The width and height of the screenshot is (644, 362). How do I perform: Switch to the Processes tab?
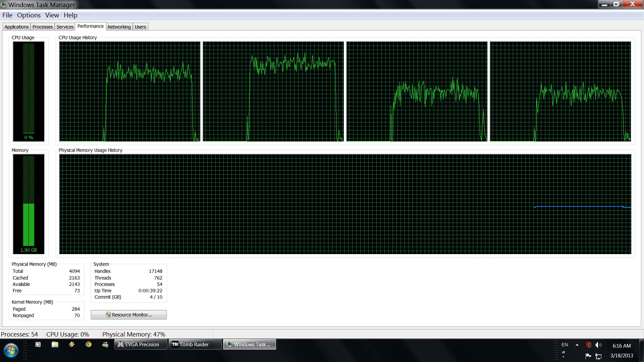[42, 27]
